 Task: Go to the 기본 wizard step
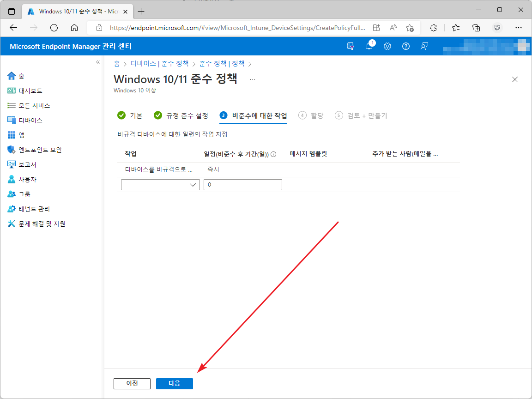coord(130,115)
